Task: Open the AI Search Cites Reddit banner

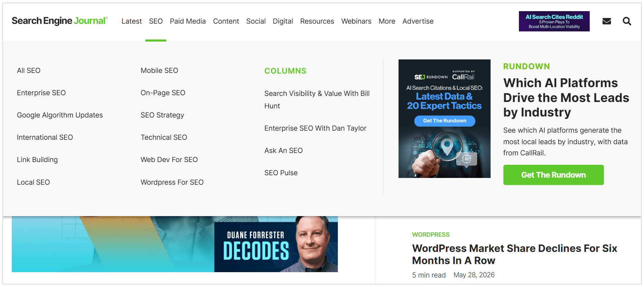Action: click(554, 21)
